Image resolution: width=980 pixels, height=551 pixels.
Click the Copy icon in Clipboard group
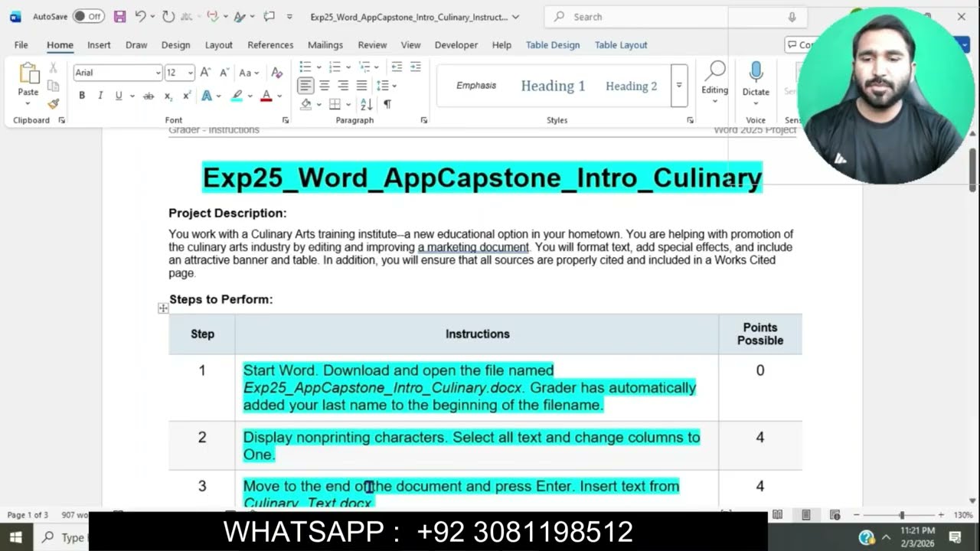53,86
